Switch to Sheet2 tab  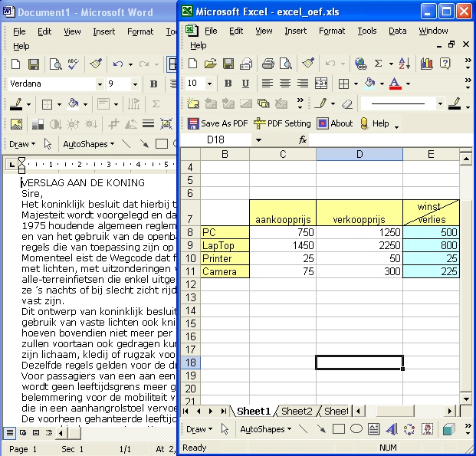pos(297,411)
